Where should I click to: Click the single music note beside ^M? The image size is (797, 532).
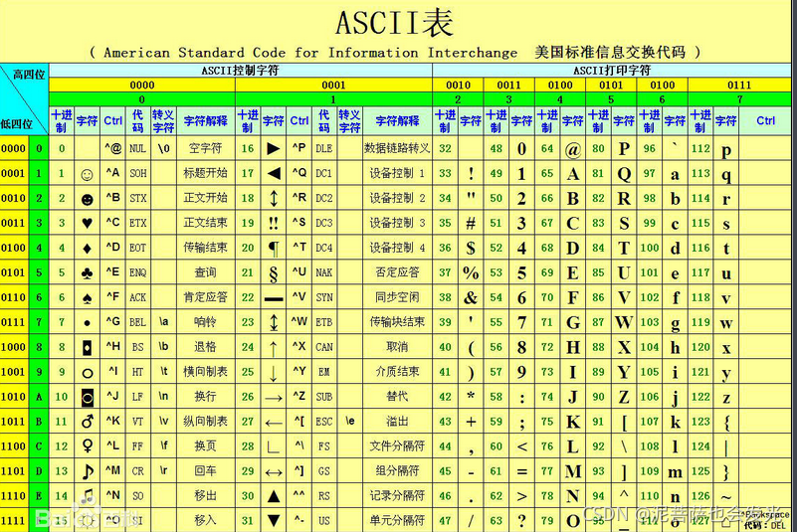click(88, 471)
